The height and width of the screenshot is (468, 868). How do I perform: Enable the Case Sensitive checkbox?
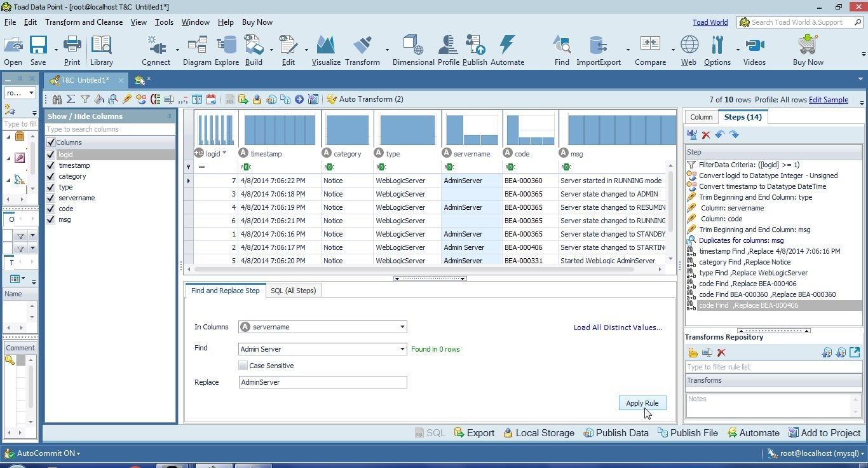243,366
